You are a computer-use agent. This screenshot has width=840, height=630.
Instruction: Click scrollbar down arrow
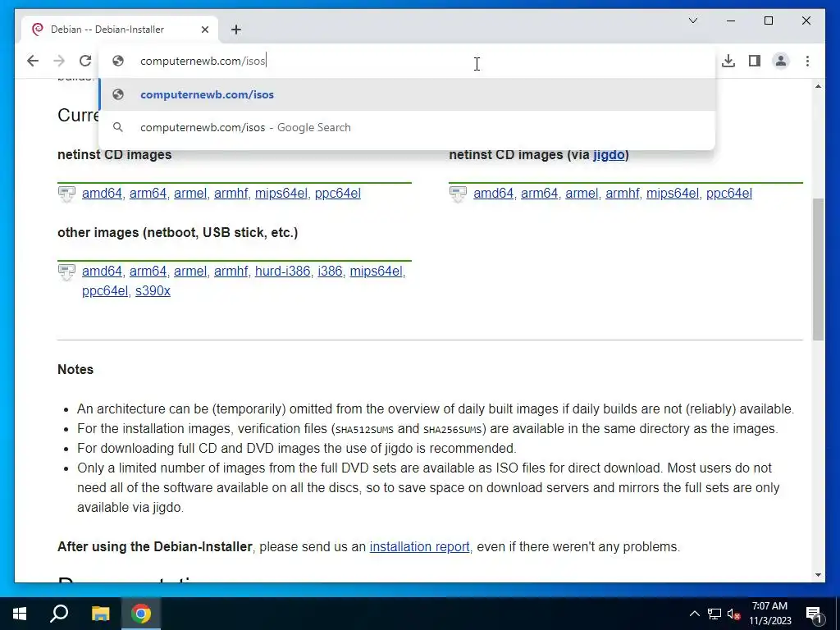pos(818,575)
